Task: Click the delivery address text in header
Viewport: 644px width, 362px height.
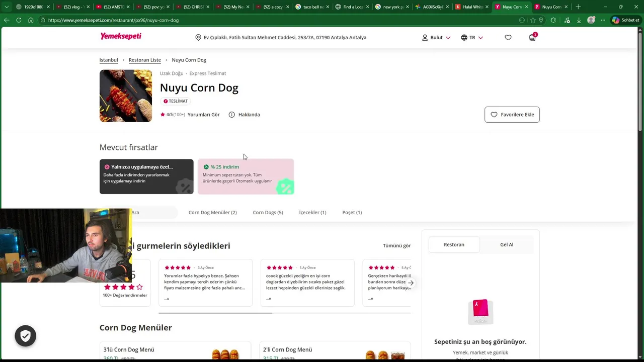Action: coord(285,38)
